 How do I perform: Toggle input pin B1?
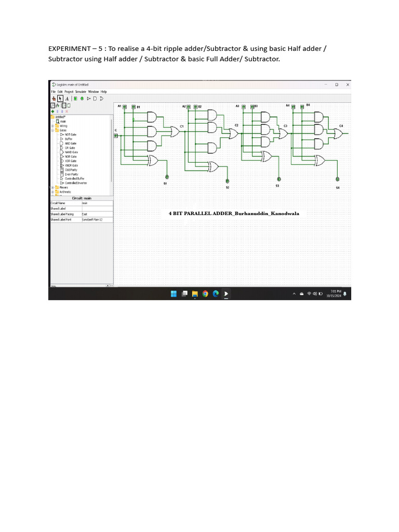point(134,107)
